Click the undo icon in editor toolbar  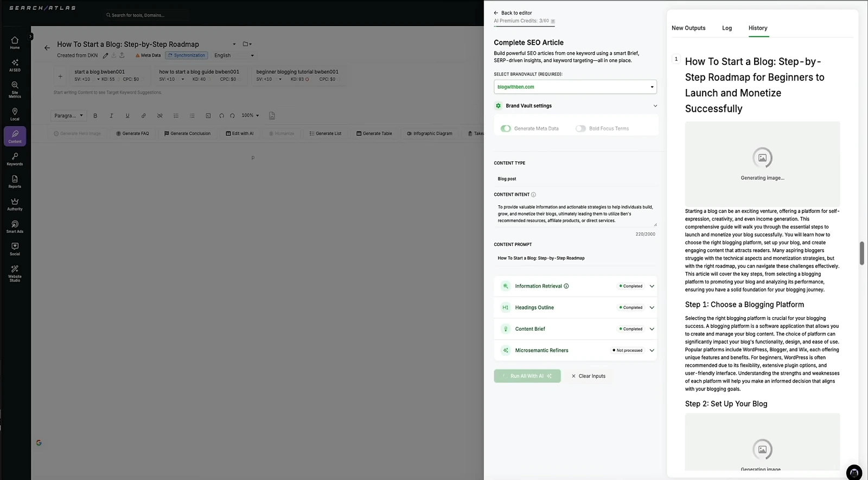[x=221, y=116]
